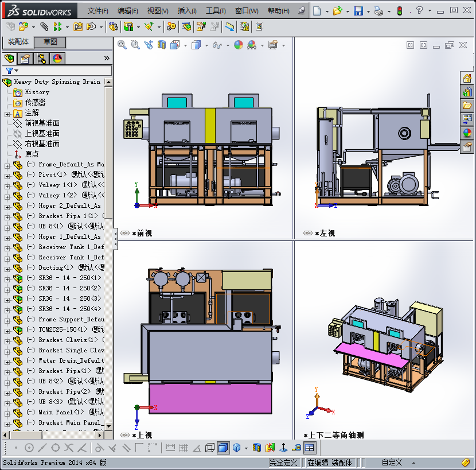The width and height of the screenshot is (476, 470).
Task: Click the Rebuild traffic light icon
Action: [x=400, y=11]
